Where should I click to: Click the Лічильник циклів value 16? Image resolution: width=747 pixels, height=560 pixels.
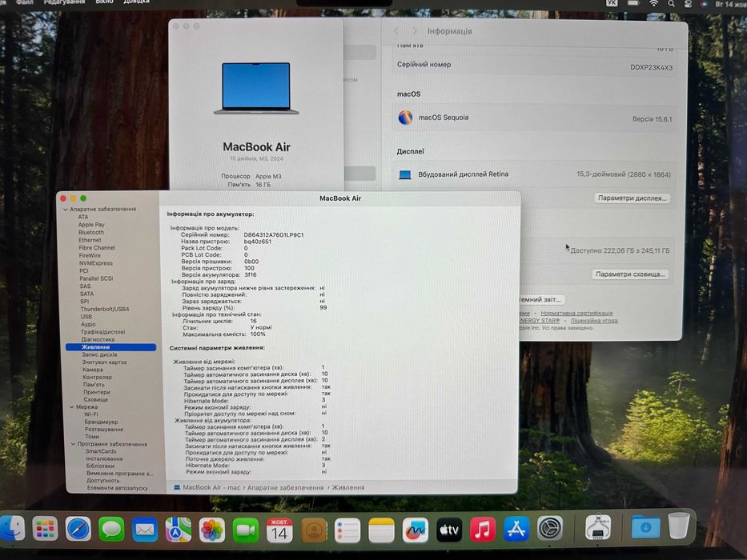pyautogui.click(x=254, y=321)
